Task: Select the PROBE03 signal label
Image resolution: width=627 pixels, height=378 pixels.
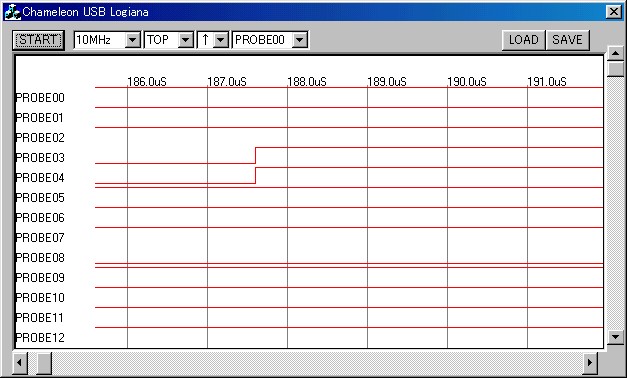Action: (x=40, y=158)
